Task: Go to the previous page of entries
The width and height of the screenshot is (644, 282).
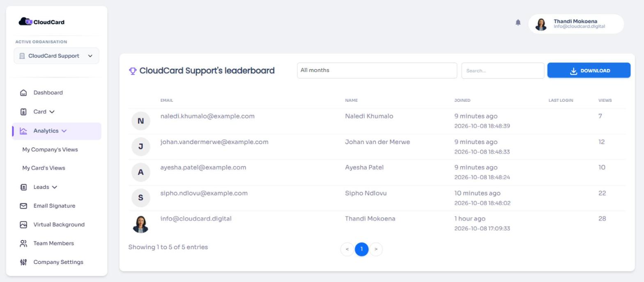Action: pyautogui.click(x=347, y=249)
